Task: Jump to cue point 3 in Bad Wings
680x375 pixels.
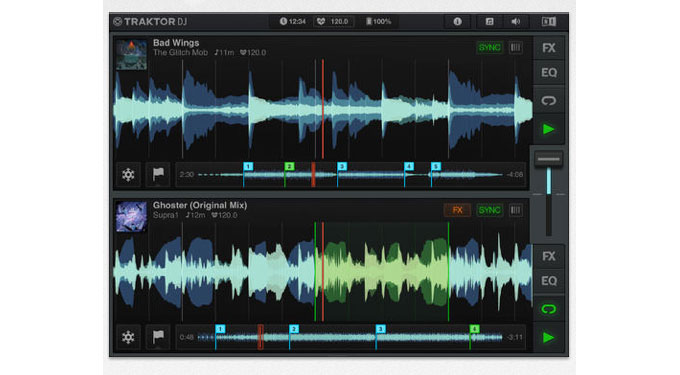Action: 342,166
